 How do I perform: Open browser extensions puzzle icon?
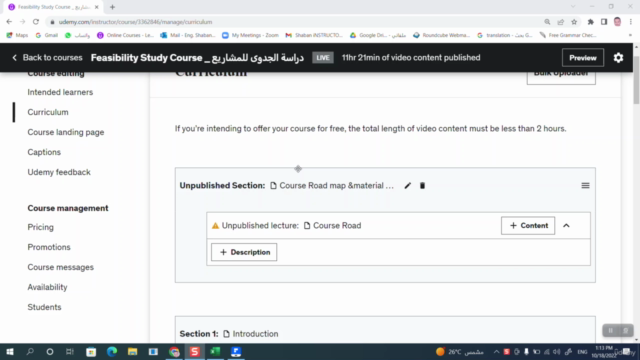pyautogui.click(x=591, y=22)
